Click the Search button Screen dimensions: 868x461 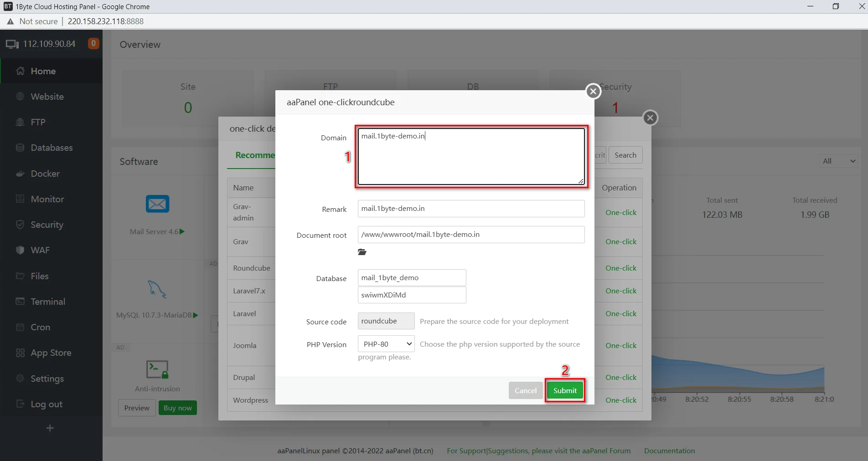click(625, 155)
